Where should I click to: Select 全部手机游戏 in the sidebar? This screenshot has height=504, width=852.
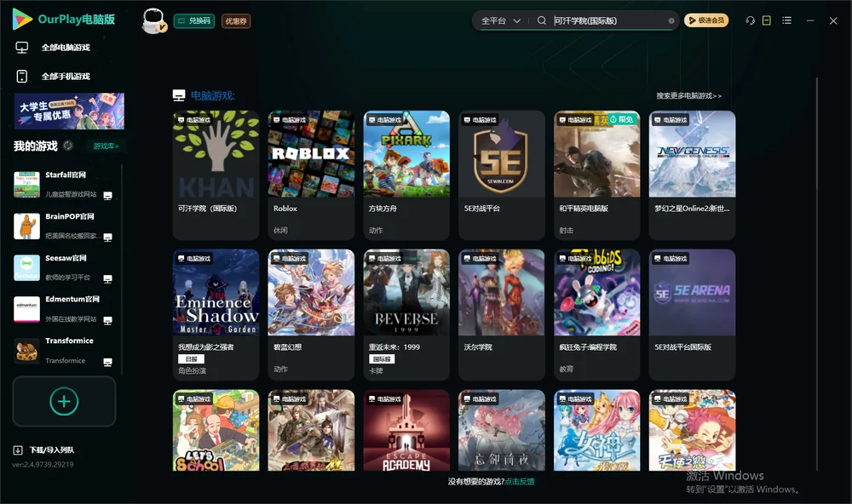click(x=66, y=77)
